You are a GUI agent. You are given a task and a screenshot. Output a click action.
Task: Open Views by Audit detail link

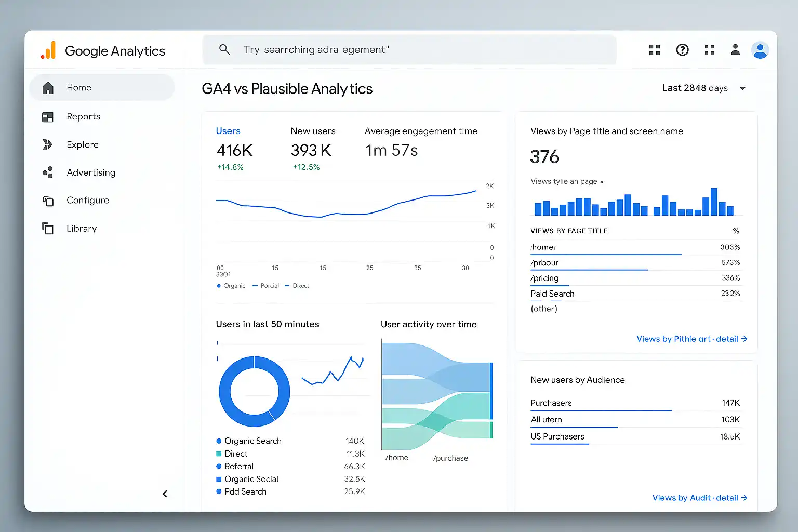699,498
